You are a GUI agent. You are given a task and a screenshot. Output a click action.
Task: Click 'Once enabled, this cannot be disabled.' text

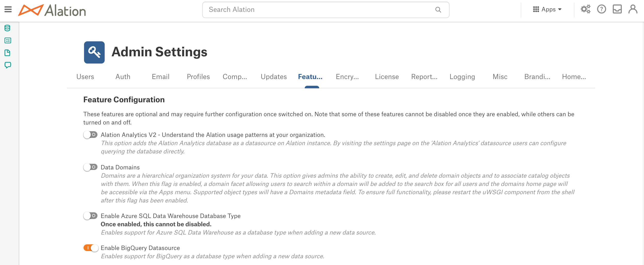(156, 224)
